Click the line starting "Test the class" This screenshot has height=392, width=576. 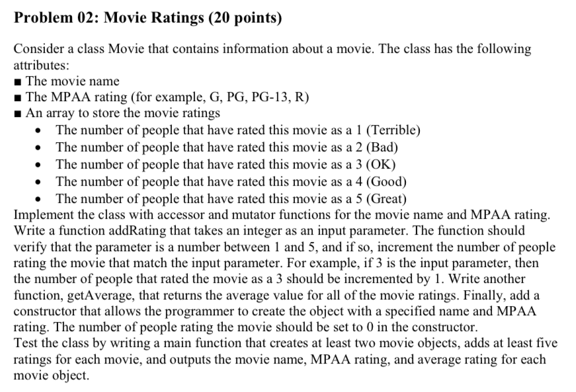[284, 343]
